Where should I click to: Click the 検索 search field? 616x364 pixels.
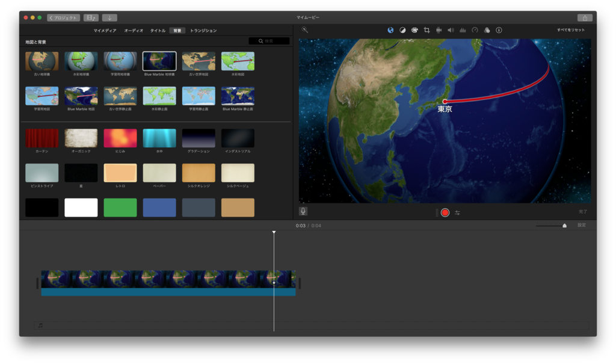coord(269,41)
